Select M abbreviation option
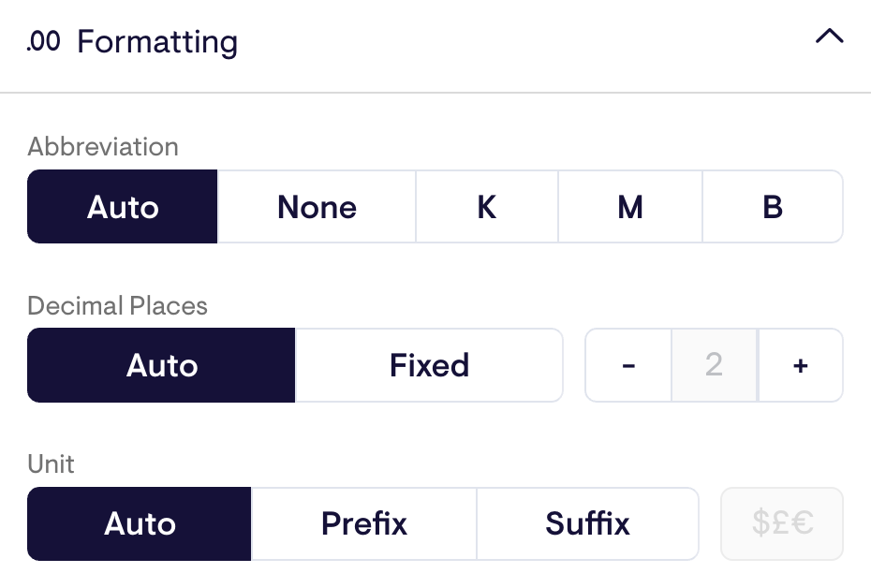This screenshot has width=871, height=588. coord(629,206)
